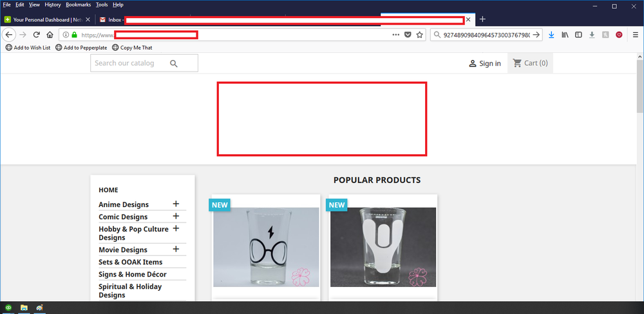Go back one page in Firefox
This screenshot has width=644, height=314.
coord(9,35)
